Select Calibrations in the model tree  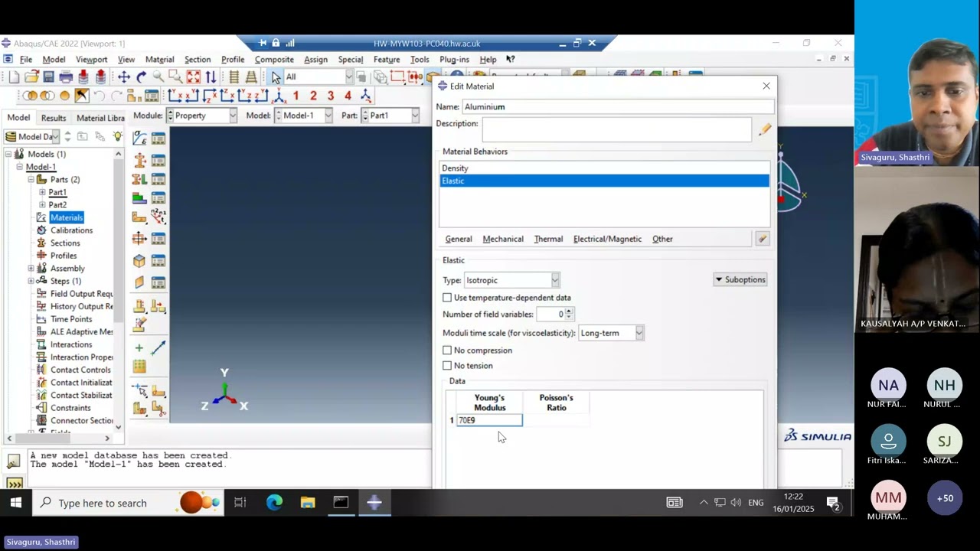coord(71,230)
